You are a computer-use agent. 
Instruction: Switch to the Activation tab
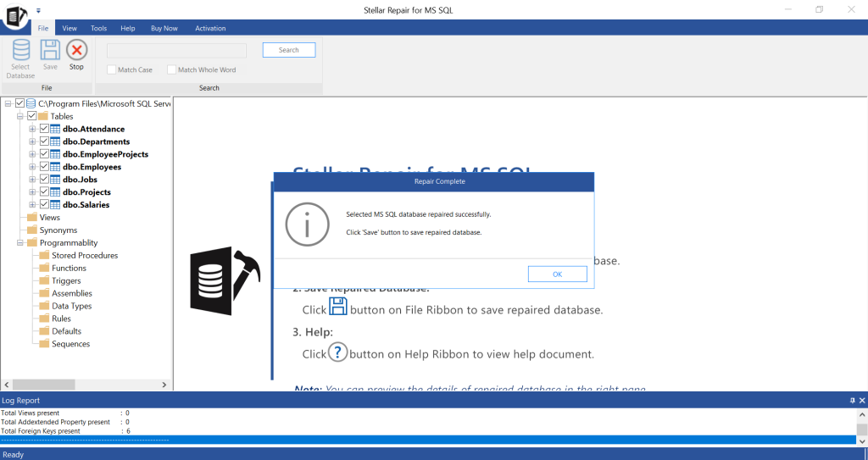[x=210, y=28]
